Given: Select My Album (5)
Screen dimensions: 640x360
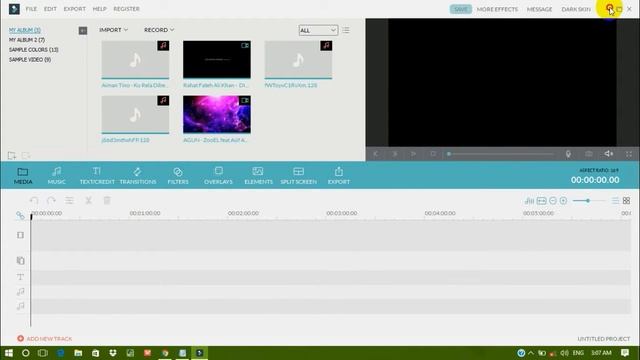Looking at the screenshot, I should (x=24, y=30).
